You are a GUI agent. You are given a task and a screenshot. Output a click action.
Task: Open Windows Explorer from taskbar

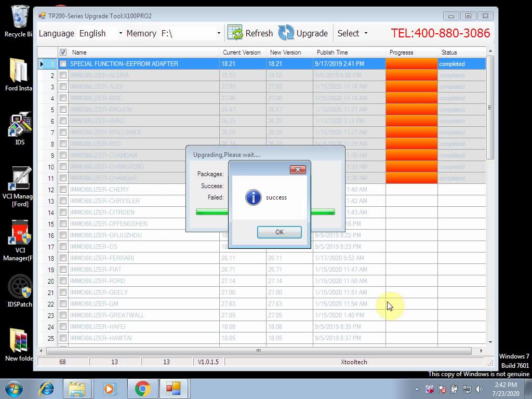[x=77, y=389]
